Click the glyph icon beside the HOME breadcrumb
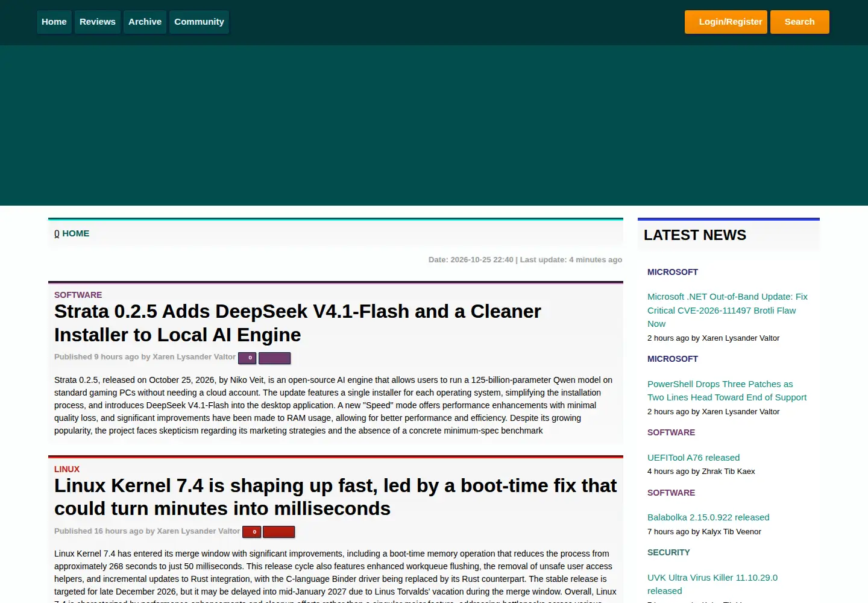The height and width of the screenshot is (603, 868). pos(57,234)
